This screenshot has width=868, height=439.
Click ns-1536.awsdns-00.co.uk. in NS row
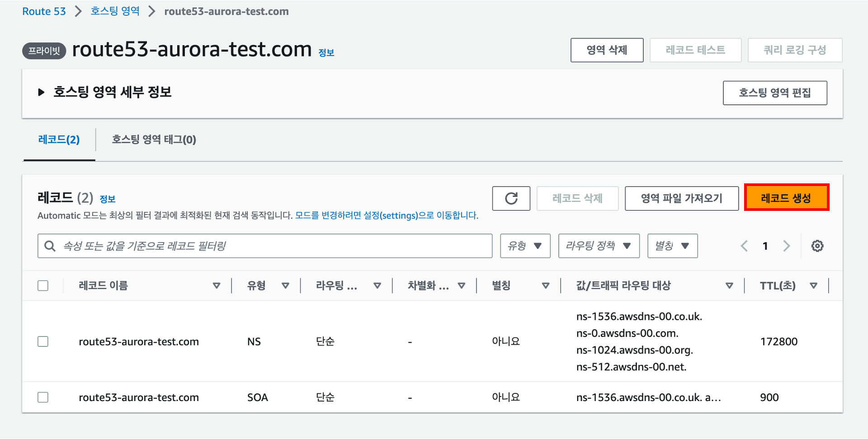[x=639, y=317]
